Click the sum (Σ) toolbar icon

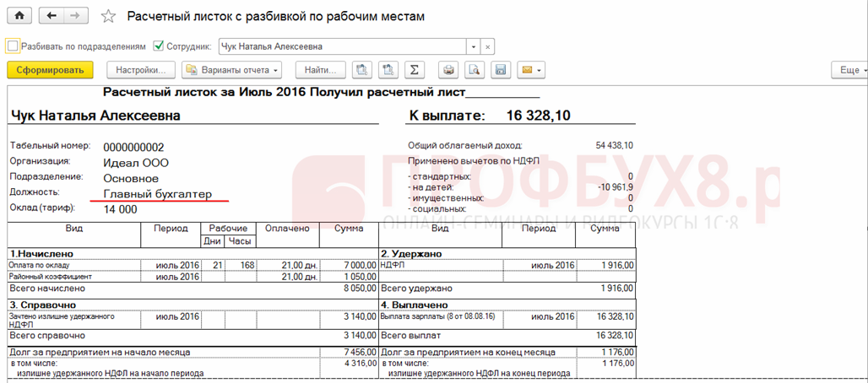coord(414,69)
